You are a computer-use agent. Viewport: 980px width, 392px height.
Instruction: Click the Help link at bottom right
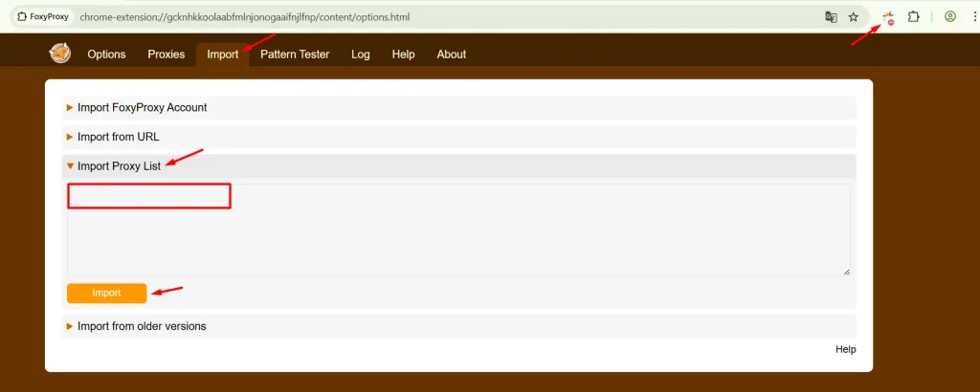pyautogui.click(x=846, y=350)
